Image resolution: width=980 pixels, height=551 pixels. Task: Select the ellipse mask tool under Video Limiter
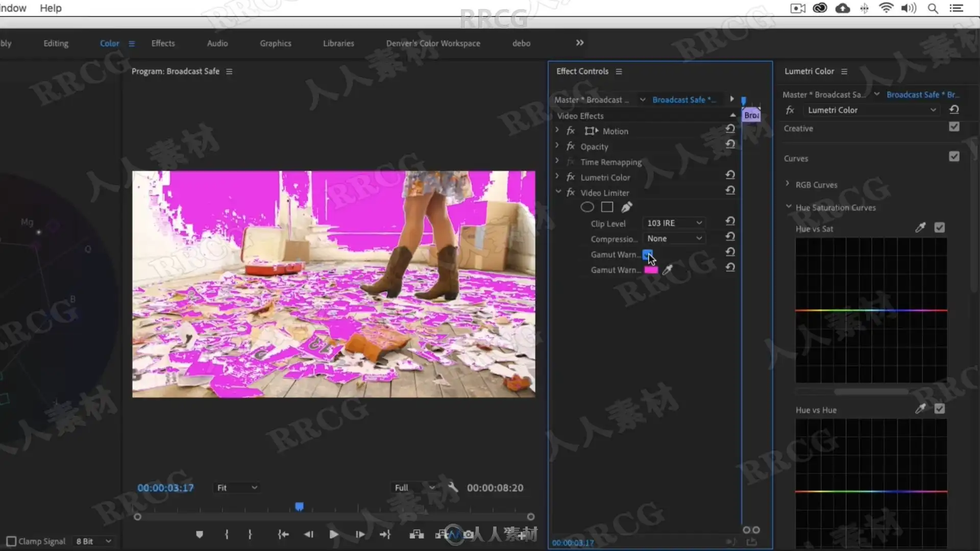587,207
